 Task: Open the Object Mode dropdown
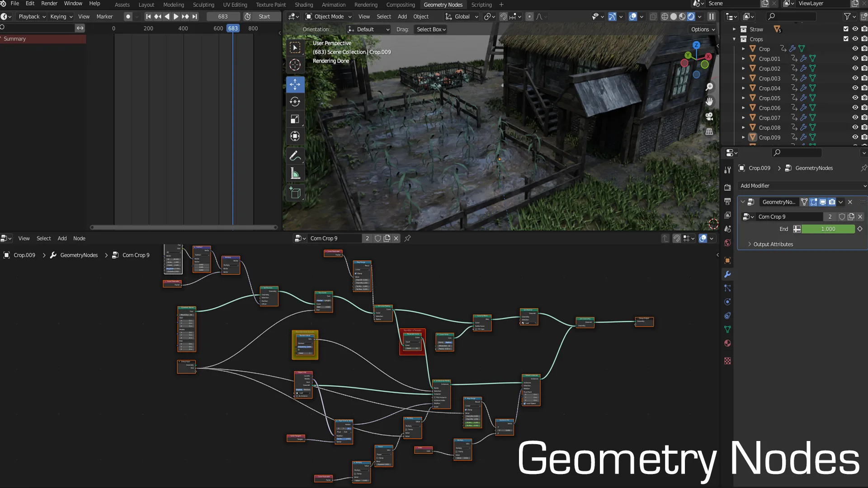[328, 16]
